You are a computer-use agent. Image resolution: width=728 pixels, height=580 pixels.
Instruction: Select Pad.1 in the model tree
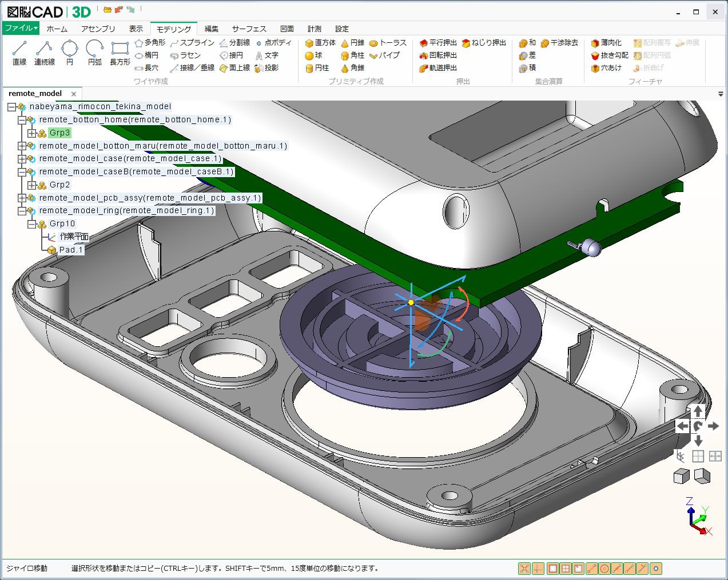[x=71, y=250]
